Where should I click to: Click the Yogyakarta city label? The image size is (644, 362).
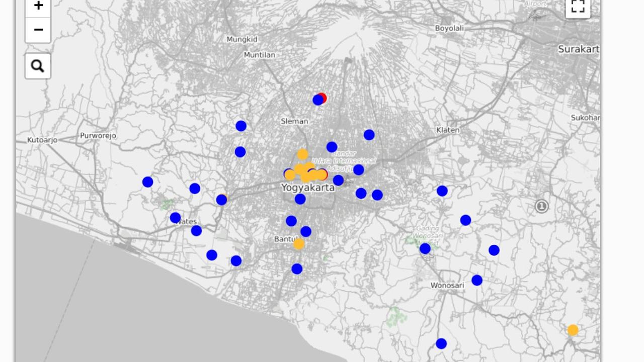click(307, 188)
